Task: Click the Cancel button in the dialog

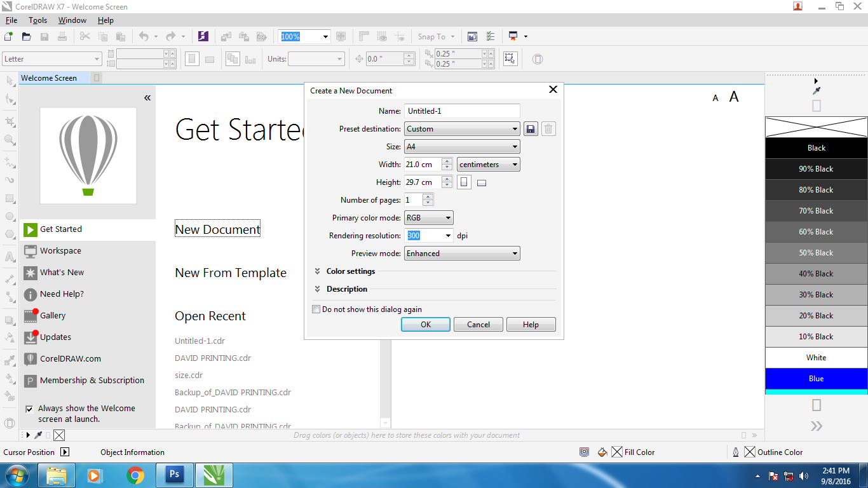Action: click(x=478, y=325)
